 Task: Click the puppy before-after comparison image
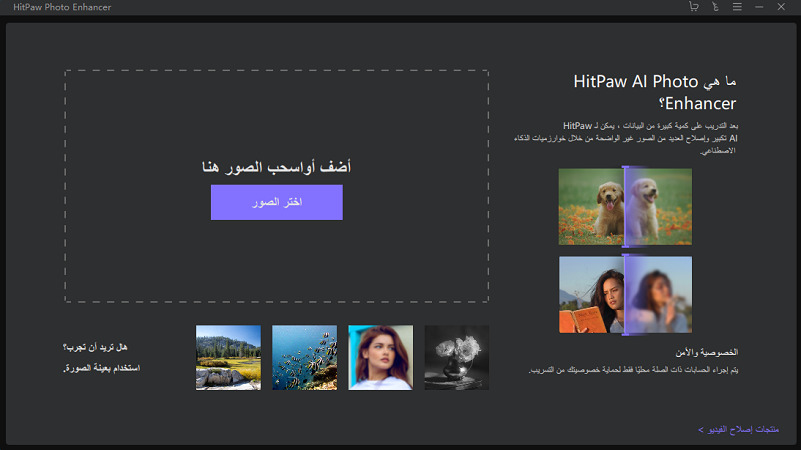pyautogui.click(x=625, y=207)
